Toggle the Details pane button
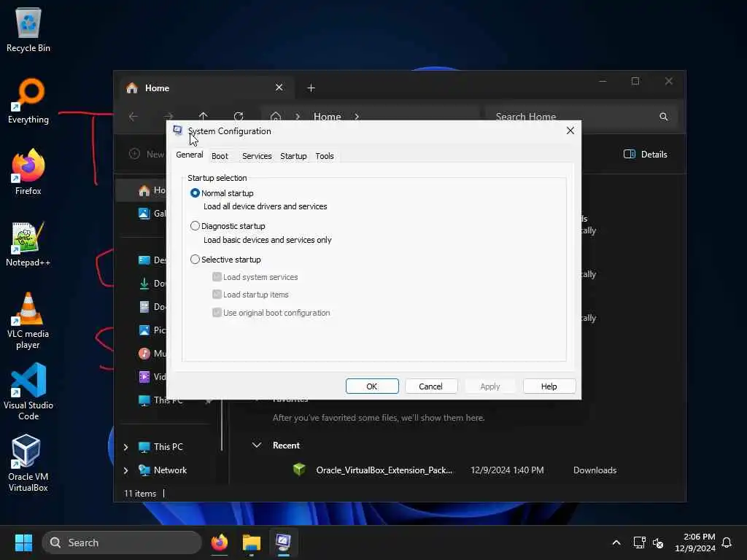Image resolution: width=747 pixels, height=560 pixels. point(646,155)
